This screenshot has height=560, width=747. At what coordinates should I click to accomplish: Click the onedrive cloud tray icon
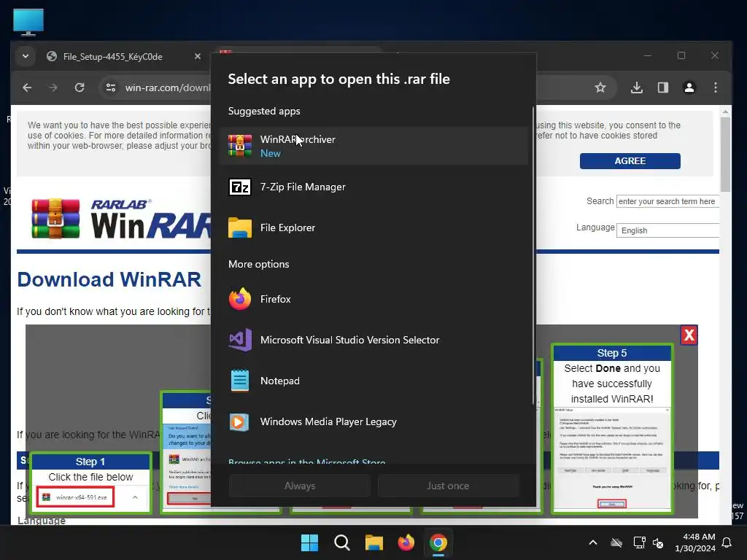[x=616, y=542]
